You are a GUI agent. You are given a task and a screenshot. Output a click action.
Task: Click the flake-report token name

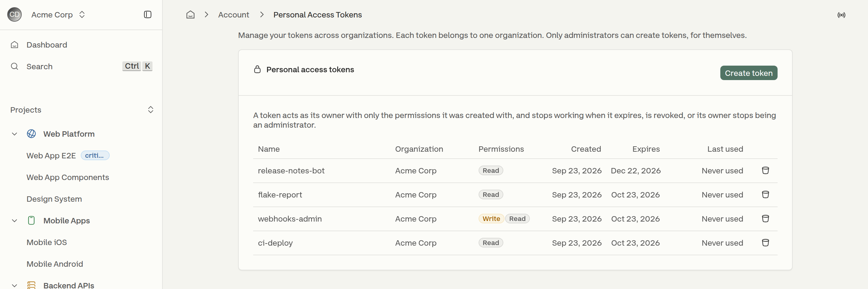pyautogui.click(x=280, y=195)
